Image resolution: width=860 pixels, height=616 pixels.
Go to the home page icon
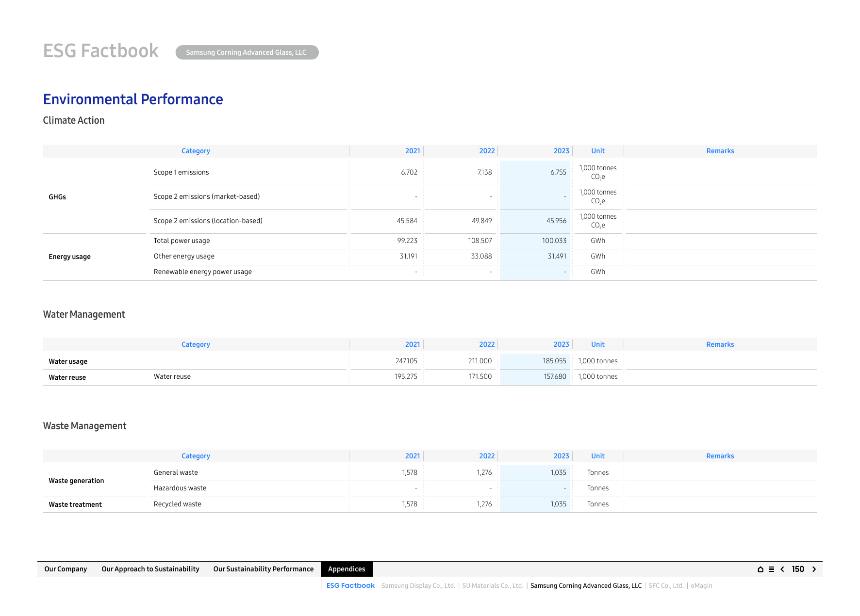tap(761, 569)
